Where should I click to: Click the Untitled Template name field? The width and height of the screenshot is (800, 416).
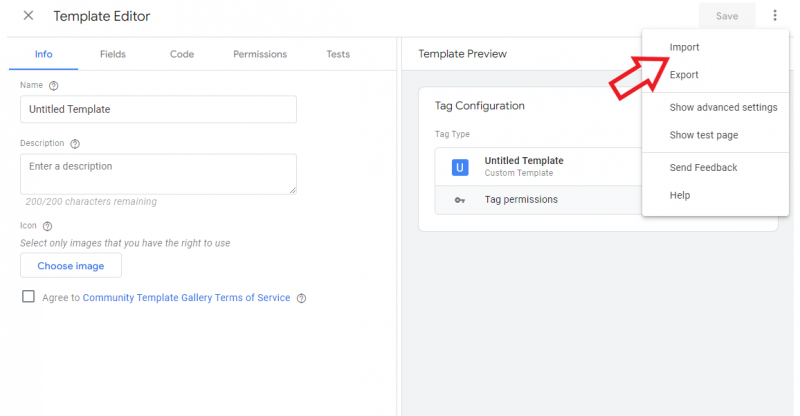[x=158, y=109]
